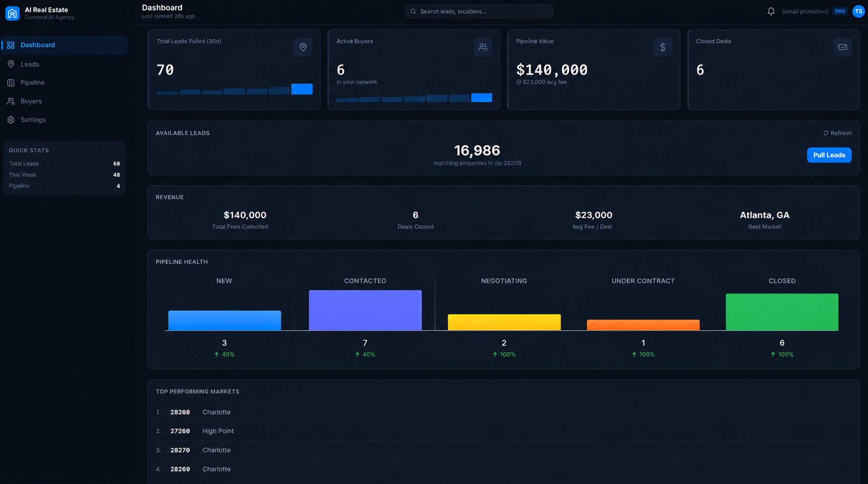Focus the Search leads, locations field
The width and height of the screenshot is (868, 484).
479,11
